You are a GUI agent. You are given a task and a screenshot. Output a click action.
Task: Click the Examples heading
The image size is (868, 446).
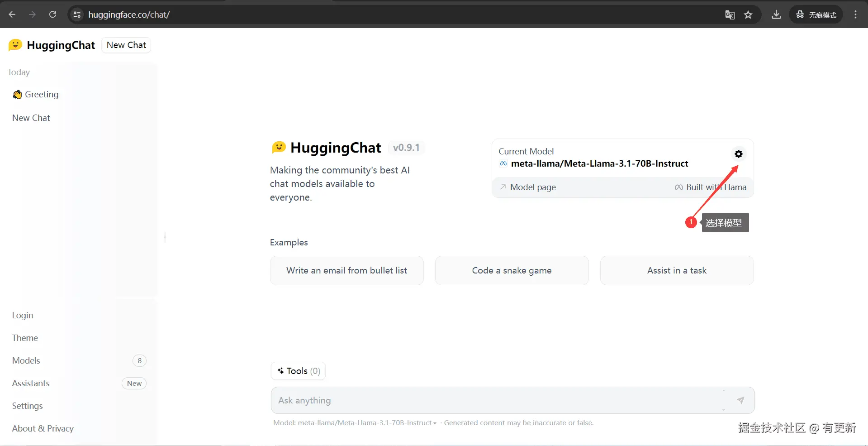pyautogui.click(x=289, y=242)
